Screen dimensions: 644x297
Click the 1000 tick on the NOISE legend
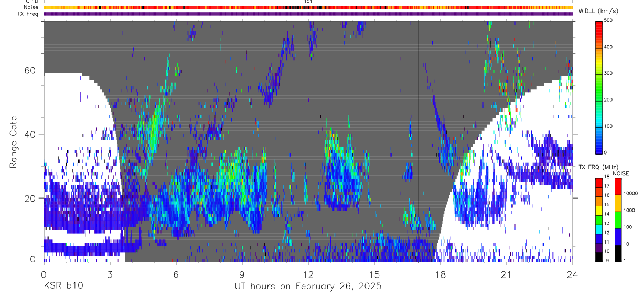point(629,210)
